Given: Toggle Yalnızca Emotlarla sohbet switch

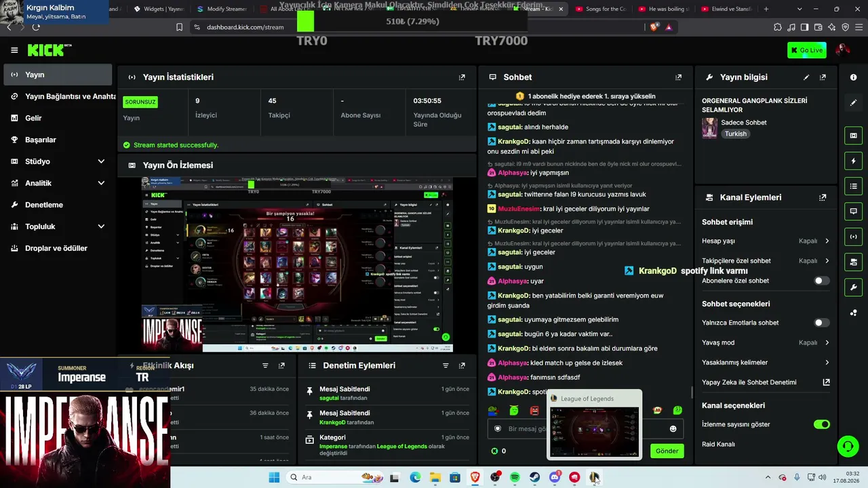Looking at the screenshot, I should (x=821, y=323).
